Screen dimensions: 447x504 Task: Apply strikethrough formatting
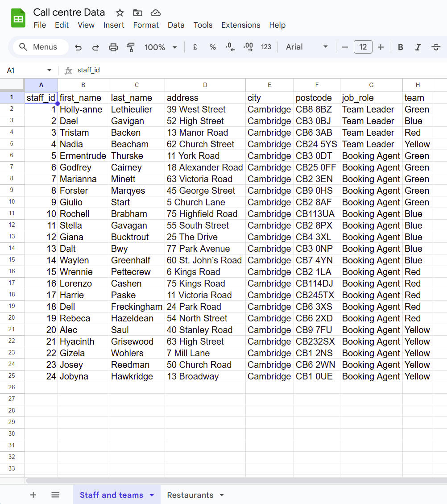coord(435,47)
